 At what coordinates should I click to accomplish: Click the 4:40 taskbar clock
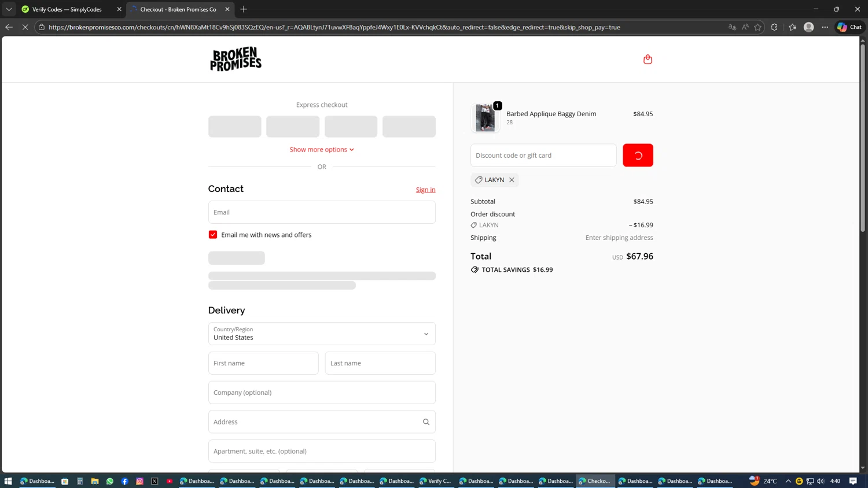coord(835,481)
